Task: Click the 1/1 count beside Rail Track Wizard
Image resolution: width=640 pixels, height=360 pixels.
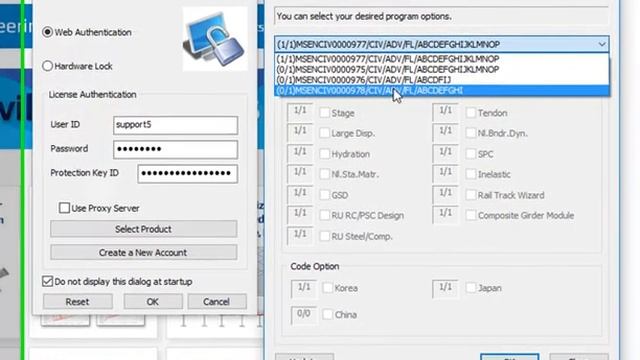Action: point(445,194)
